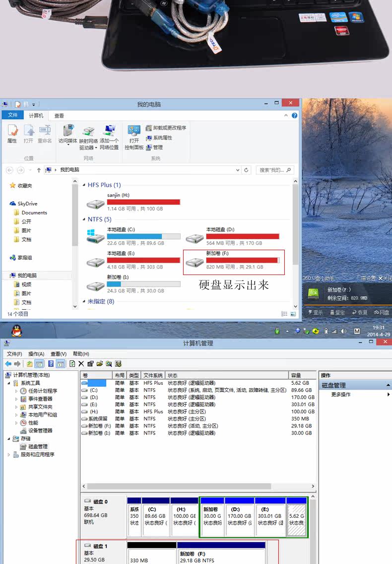This screenshot has height=564, width=392.
Task: Collapse the 系统工具 tree node
Action: (8, 383)
